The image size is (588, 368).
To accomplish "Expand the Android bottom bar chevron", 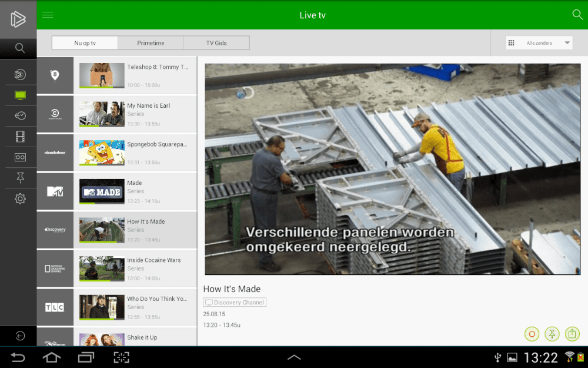I will [x=294, y=357].
